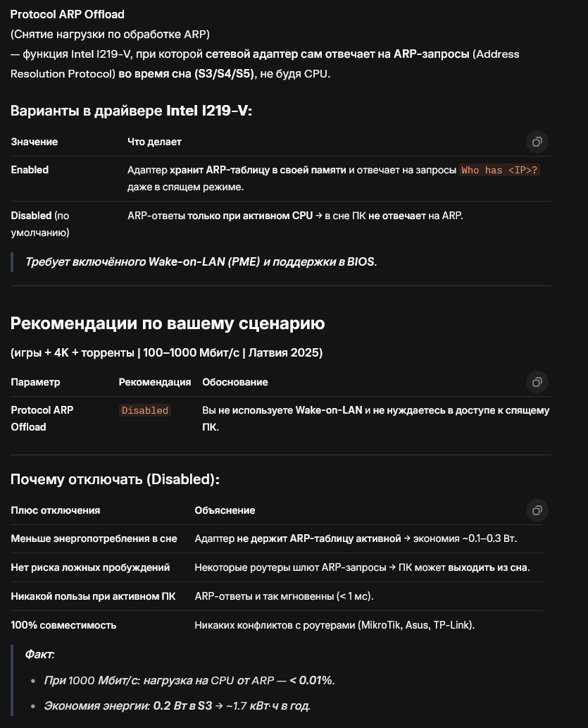Viewport: 588px width, 728px height.
Task: Click the "Рекомендации по вашему сценарию" heading
Action: [168, 323]
